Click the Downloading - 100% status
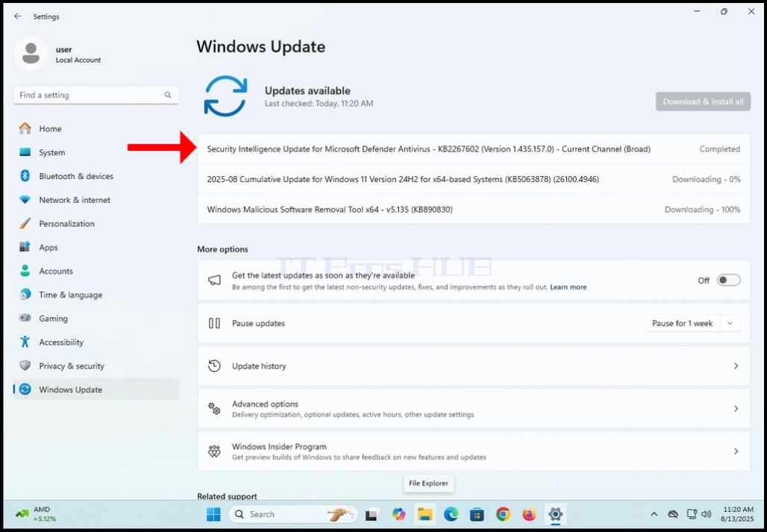 pyautogui.click(x=702, y=209)
